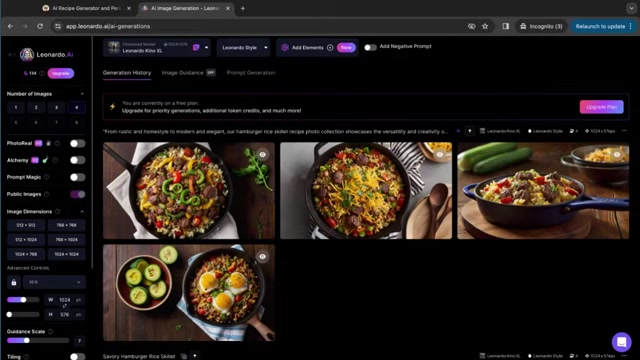
Task: Click the browser reload icon
Action: pyautogui.click(x=40, y=26)
